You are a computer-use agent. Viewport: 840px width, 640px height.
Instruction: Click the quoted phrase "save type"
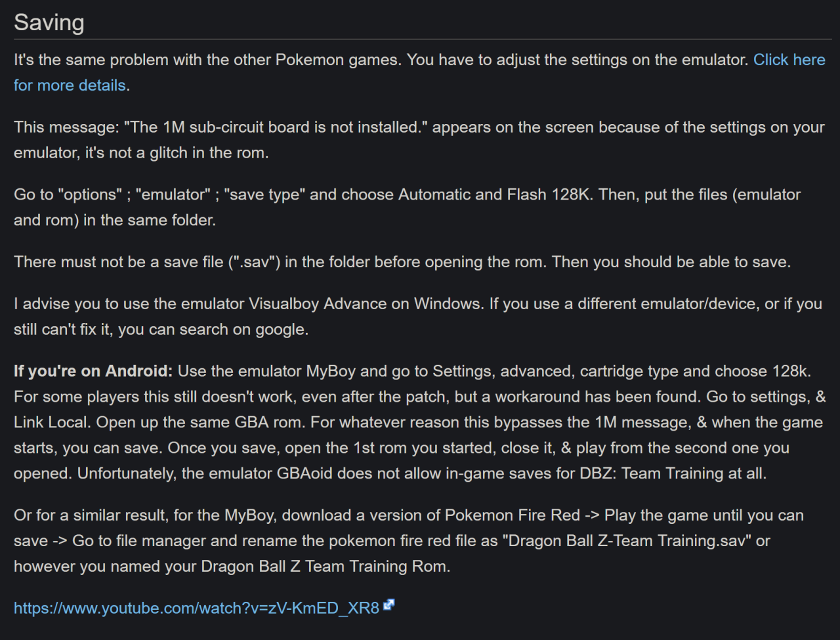tap(266, 195)
